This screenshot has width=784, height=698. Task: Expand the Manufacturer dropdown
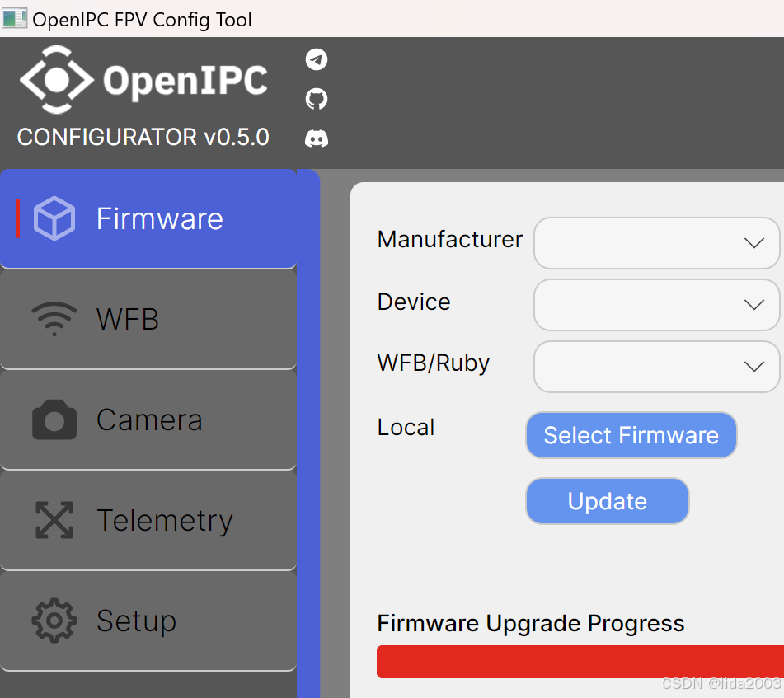[656, 243]
